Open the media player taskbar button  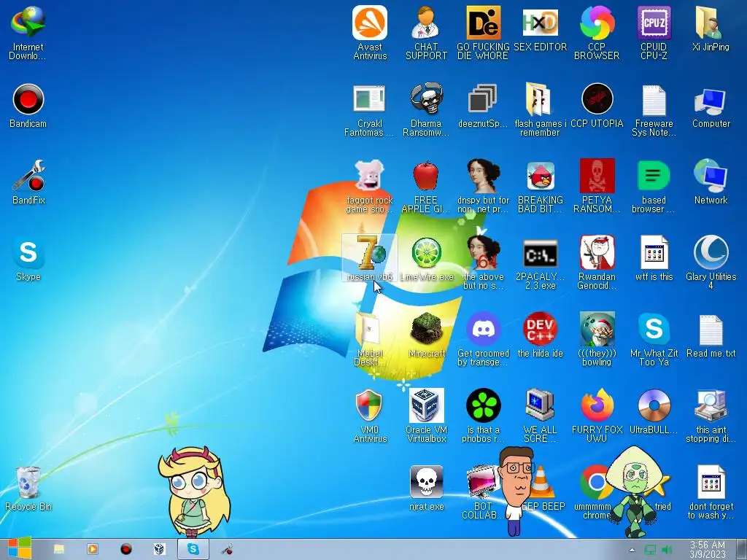click(x=93, y=549)
